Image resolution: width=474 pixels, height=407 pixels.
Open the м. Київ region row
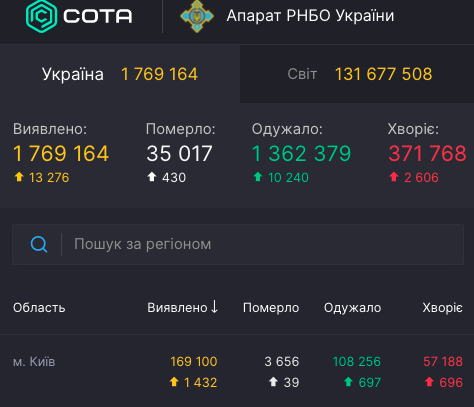point(237,371)
